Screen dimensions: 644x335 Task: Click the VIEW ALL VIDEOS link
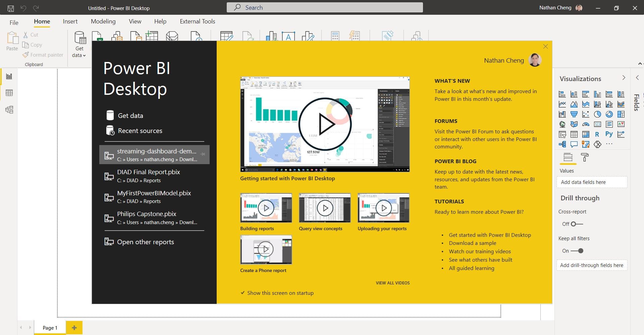392,283
